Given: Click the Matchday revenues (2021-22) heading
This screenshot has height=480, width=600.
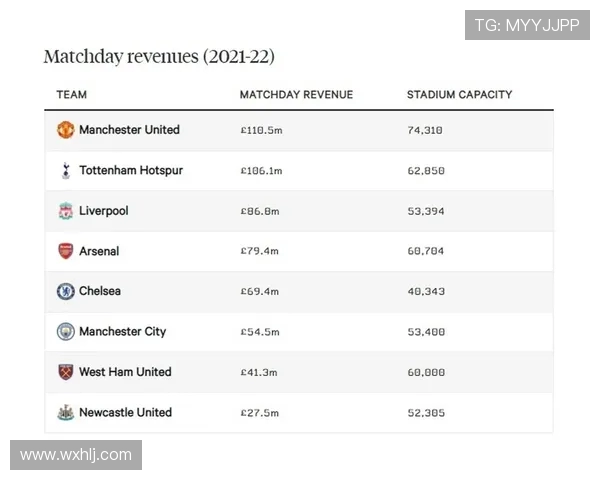Looking at the screenshot, I should click(159, 56).
